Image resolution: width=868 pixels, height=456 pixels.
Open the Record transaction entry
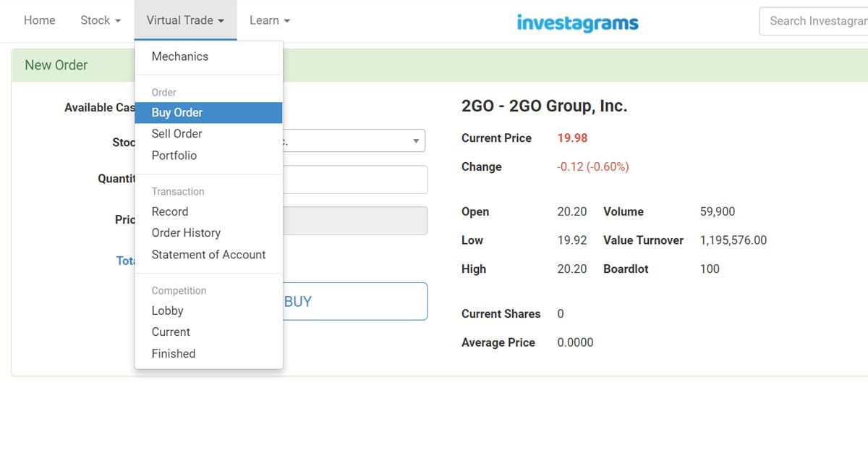[x=208, y=212]
